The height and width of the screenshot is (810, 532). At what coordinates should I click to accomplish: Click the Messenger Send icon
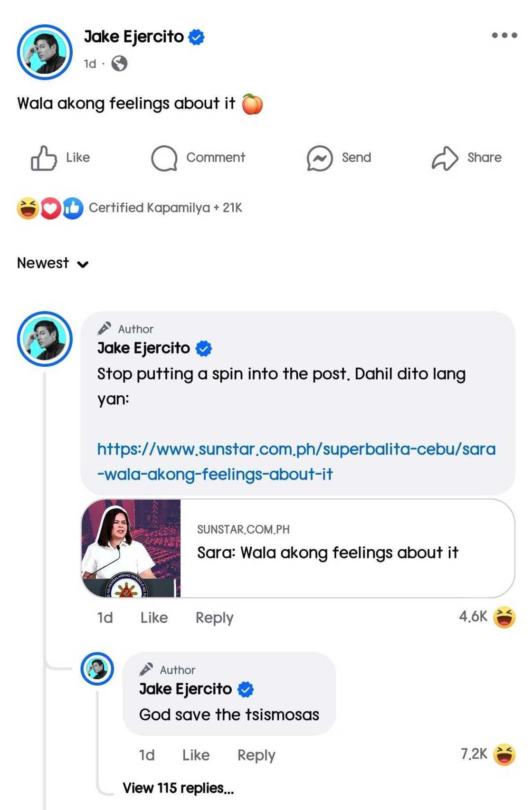tap(320, 158)
